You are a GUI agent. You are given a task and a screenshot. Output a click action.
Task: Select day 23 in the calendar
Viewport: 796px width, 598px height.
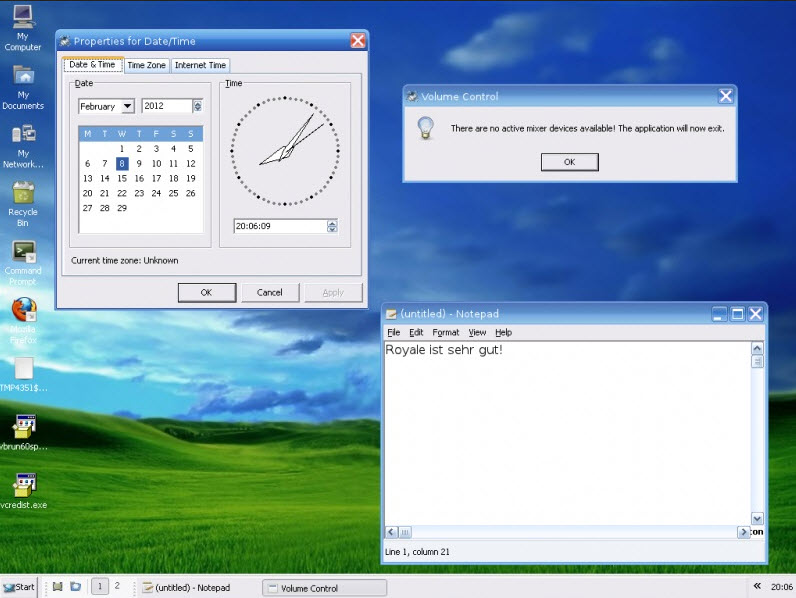(x=139, y=193)
